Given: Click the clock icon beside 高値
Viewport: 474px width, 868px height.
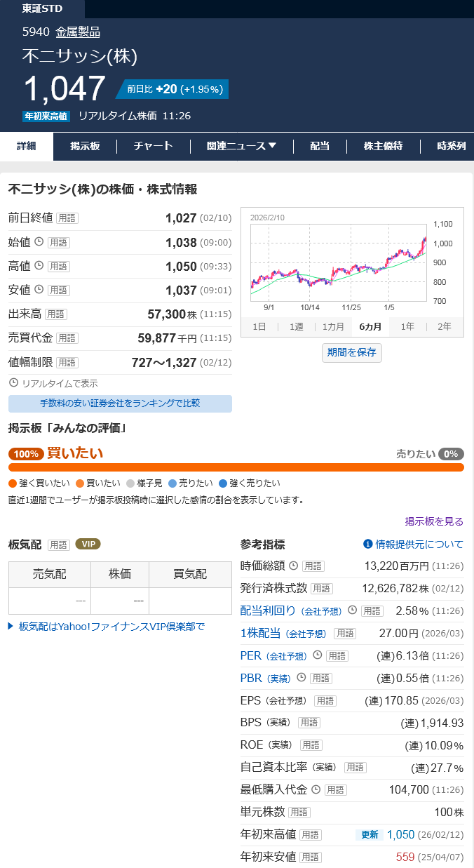Looking at the screenshot, I should [39, 266].
